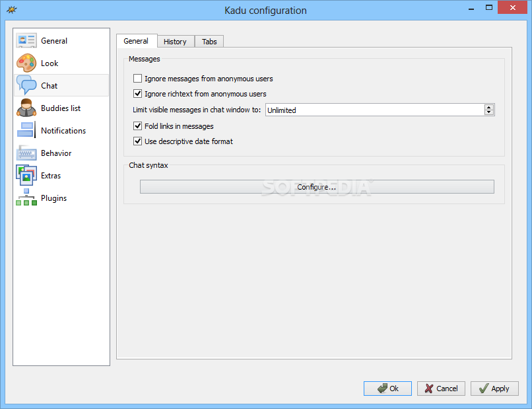Click the Notifications windows icon
The width and height of the screenshot is (532, 409).
(26, 130)
